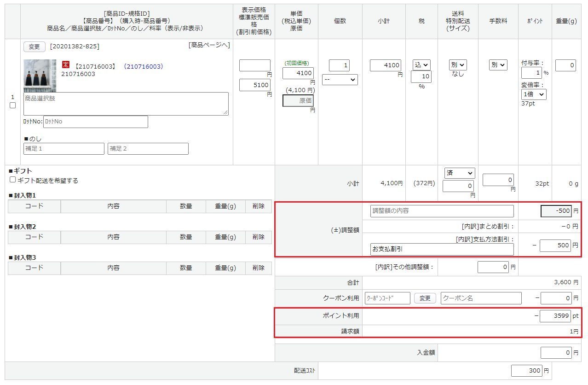Click the 変更 button beside product ID
588x385 pixels.
35,47
